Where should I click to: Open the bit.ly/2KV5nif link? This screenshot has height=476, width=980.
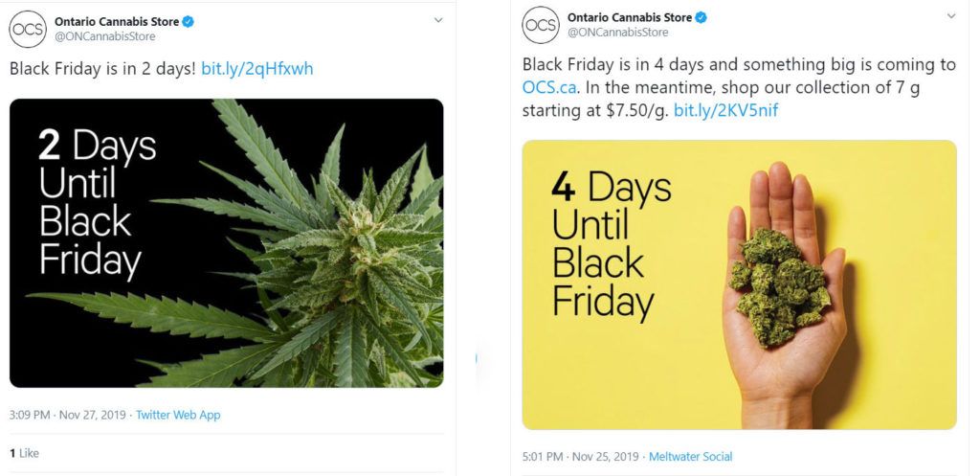tap(725, 111)
